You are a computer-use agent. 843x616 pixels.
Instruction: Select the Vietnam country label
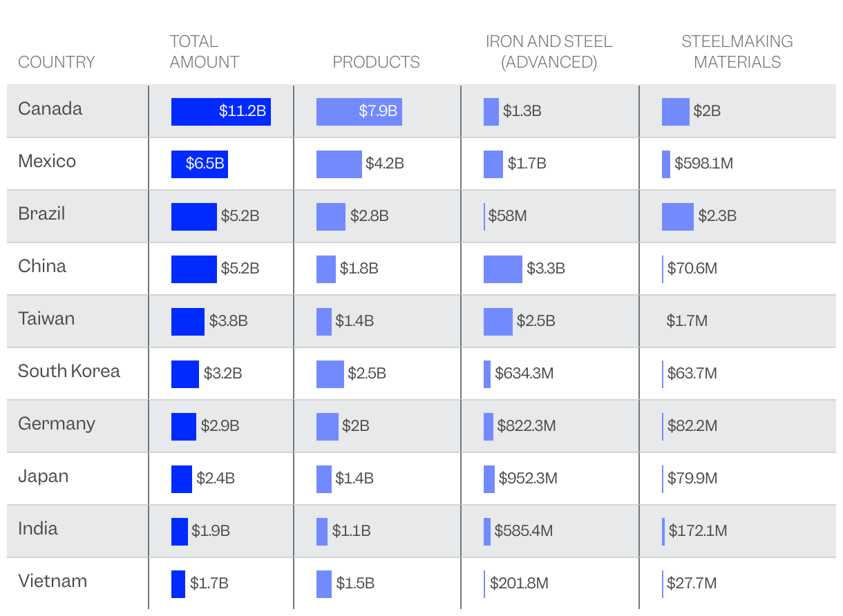click(x=53, y=581)
